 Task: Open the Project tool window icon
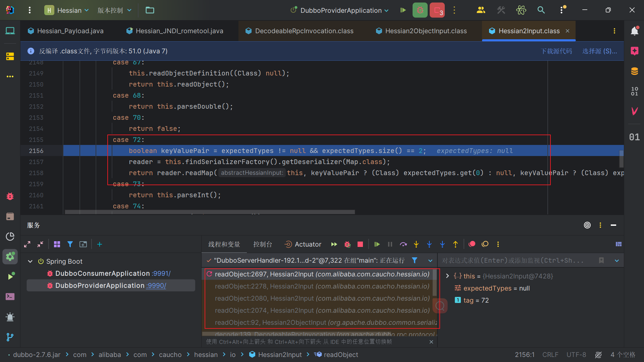pyautogui.click(x=10, y=31)
